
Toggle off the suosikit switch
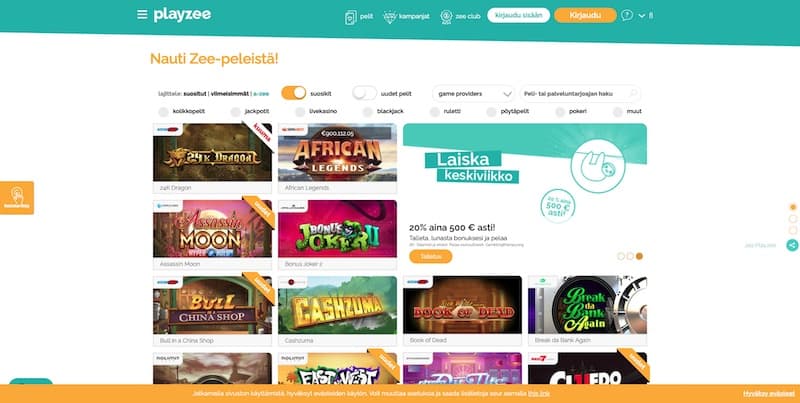tap(294, 93)
